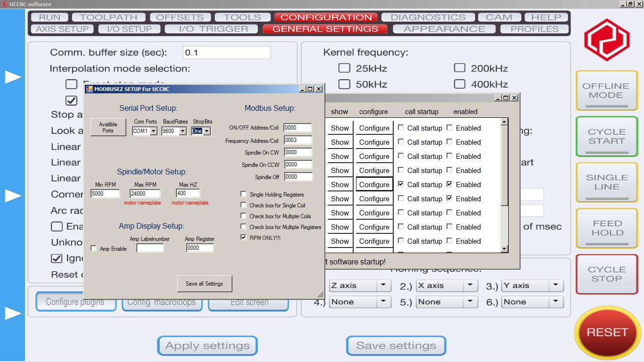Open the AXIS SETUP sub-tab
This screenshot has height=362, width=644.
[x=62, y=29]
